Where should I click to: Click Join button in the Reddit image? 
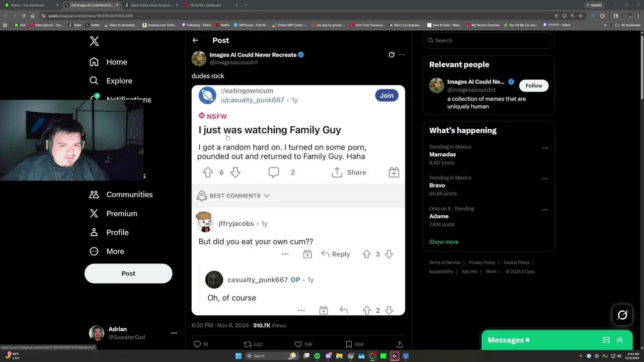[x=386, y=96]
